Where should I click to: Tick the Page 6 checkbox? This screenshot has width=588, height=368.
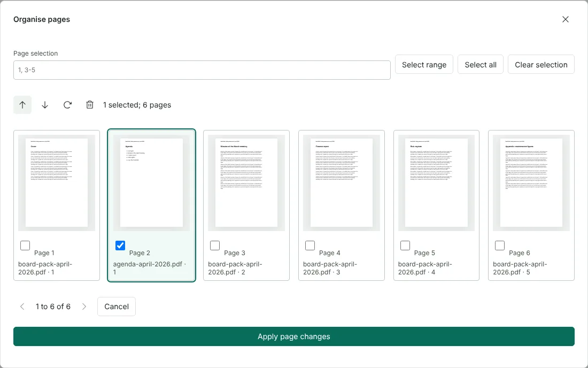coord(500,246)
